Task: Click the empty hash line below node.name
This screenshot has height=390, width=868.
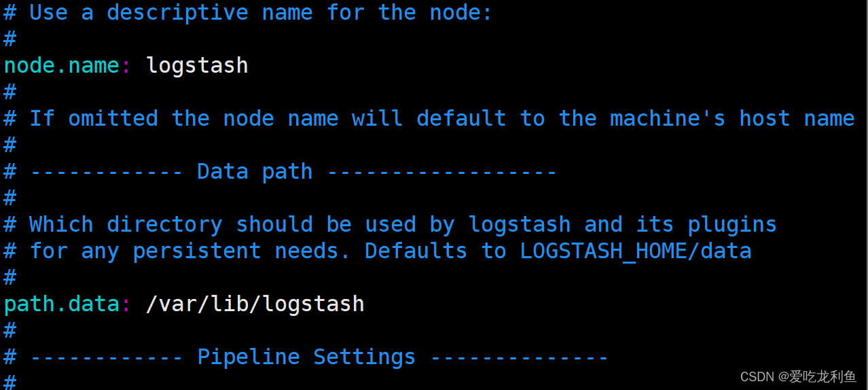Action: coord(10,92)
